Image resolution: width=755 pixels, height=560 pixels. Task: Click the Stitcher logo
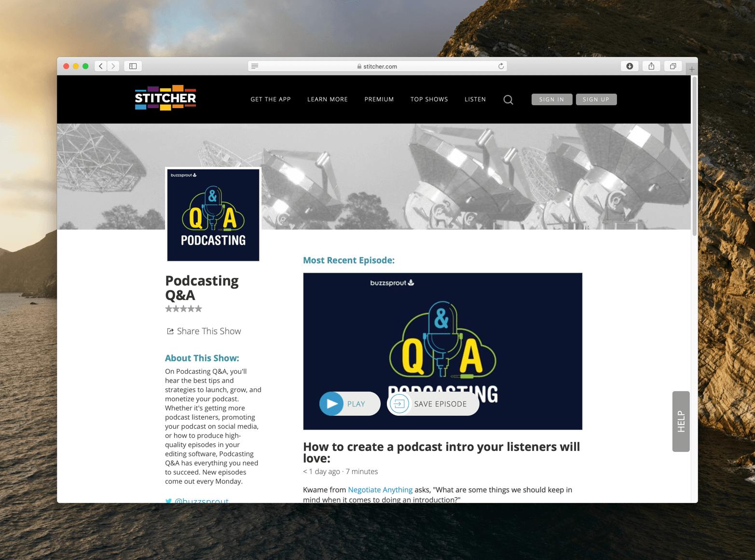pos(165,98)
